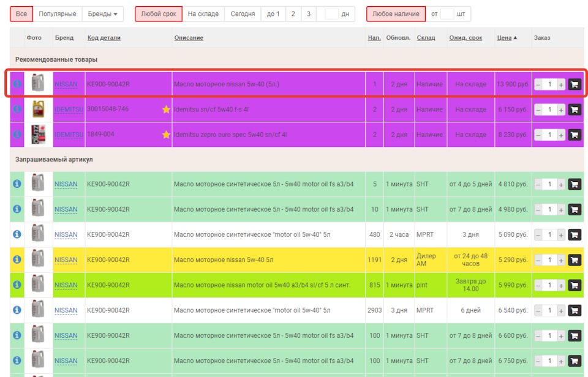Select the Популярные filter

58,14
